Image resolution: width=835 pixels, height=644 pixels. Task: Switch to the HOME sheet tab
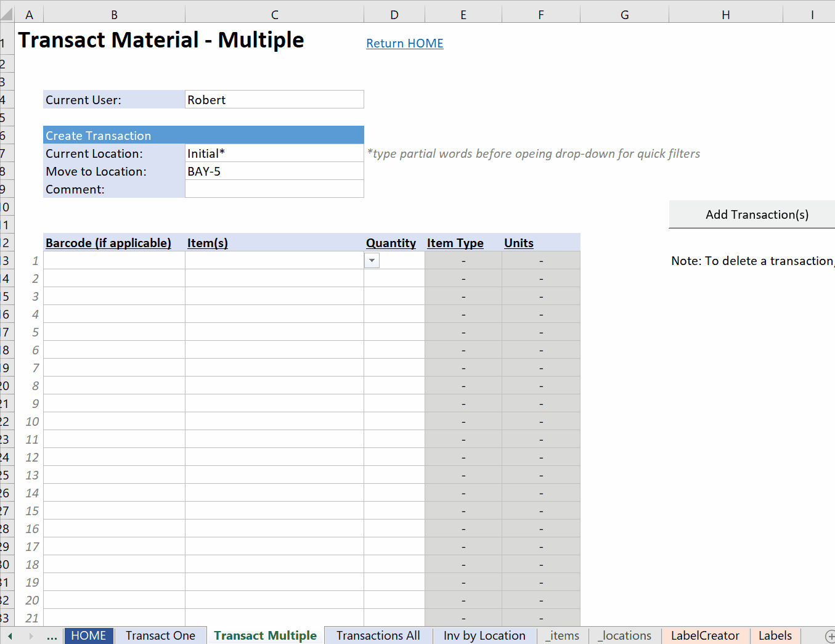(88, 635)
